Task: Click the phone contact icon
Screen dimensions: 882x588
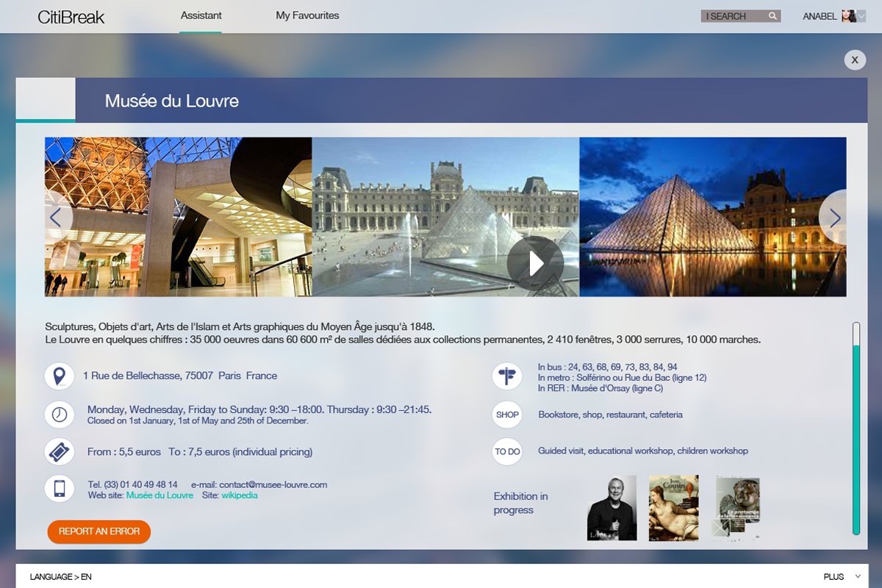Action: click(59, 489)
